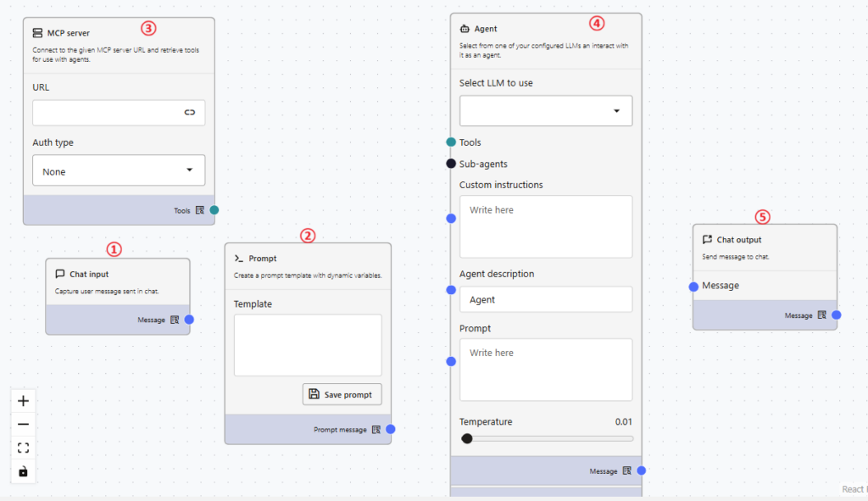Click the Prompt Template text area
This screenshot has height=501, width=868.
308,345
